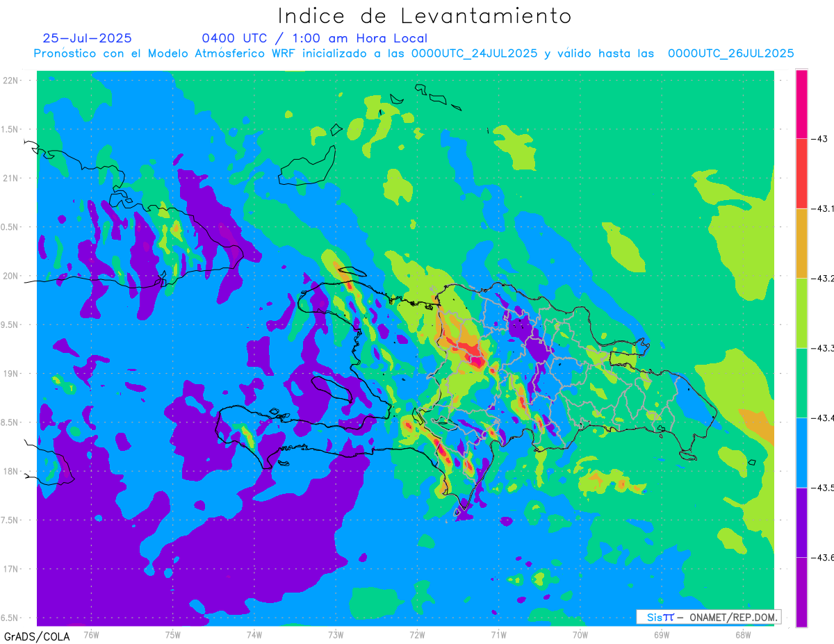Viewport: 834px width, 644px height.
Task: Click the longitude label "68W"
Action: 743,634
